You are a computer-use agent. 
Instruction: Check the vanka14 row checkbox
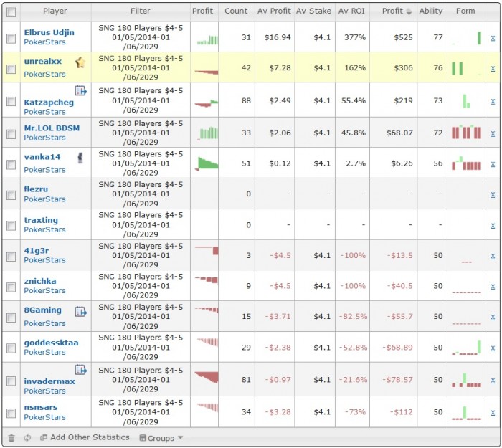click(11, 165)
